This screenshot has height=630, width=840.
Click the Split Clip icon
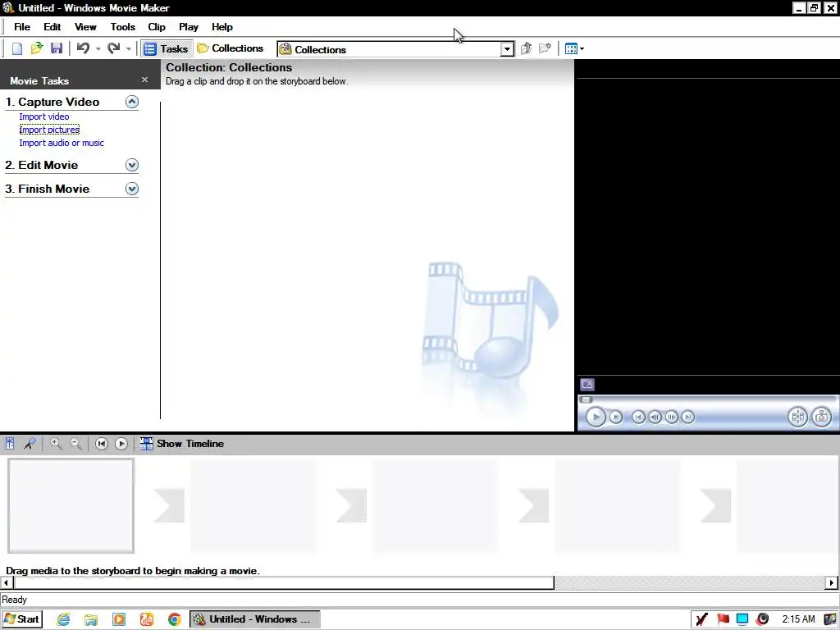pos(797,417)
